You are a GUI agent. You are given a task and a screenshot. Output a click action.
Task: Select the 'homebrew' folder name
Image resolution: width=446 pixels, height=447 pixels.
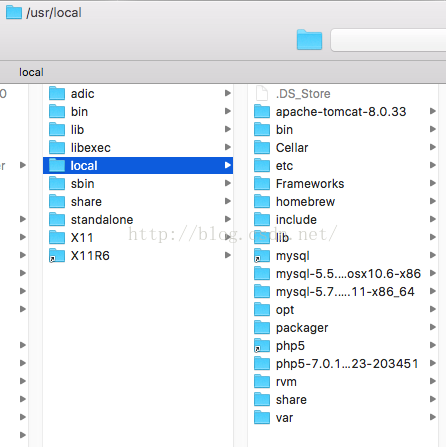pos(305,202)
